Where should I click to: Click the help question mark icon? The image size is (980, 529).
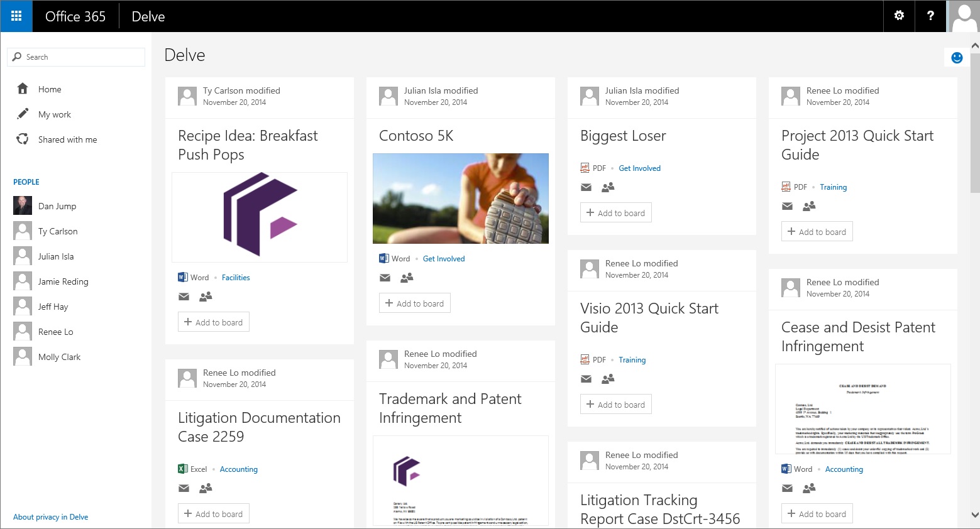[930, 16]
